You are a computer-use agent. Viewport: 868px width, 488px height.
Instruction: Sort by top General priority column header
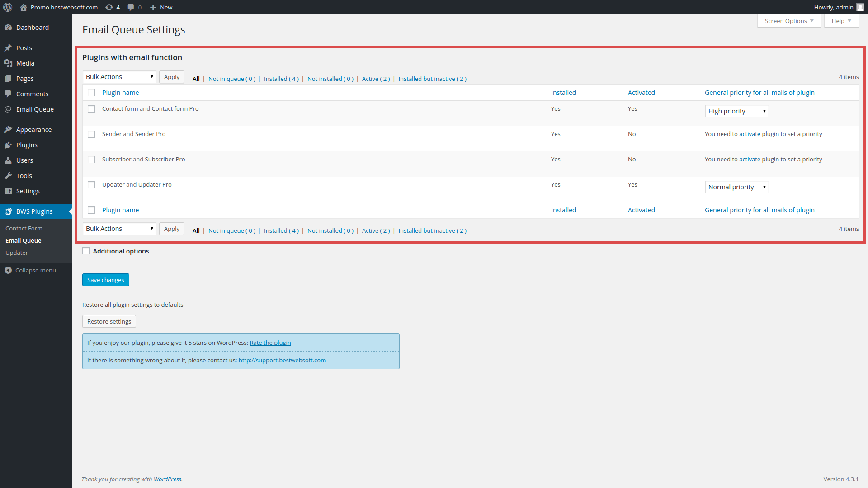click(x=759, y=93)
